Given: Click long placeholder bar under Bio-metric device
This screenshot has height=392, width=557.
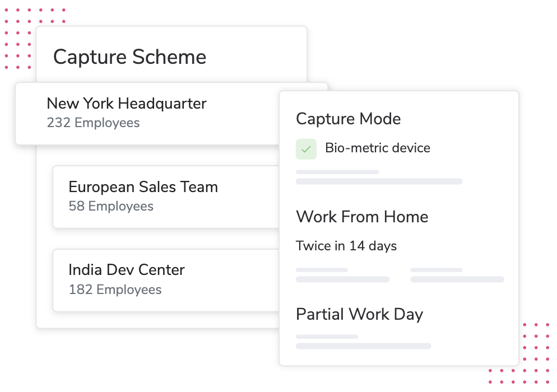Looking at the screenshot, I should pyautogui.click(x=379, y=181).
